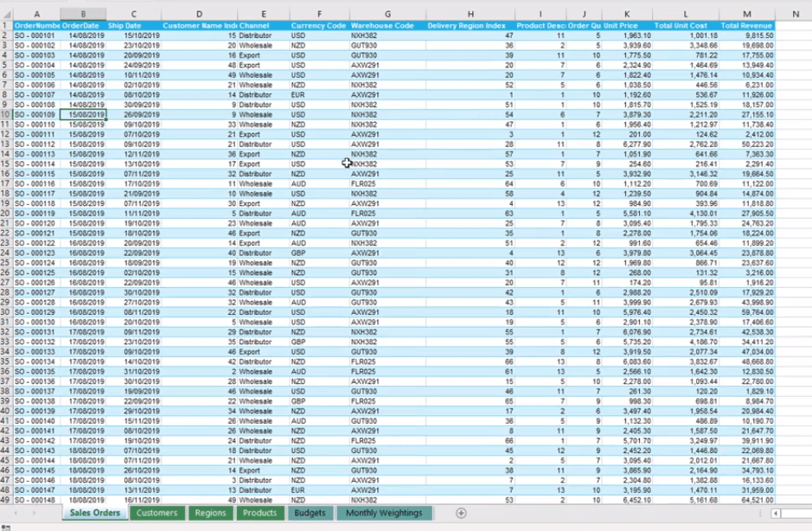The width and height of the screenshot is (812, 531).
Task: Select column F header
Action: point(319,14)
